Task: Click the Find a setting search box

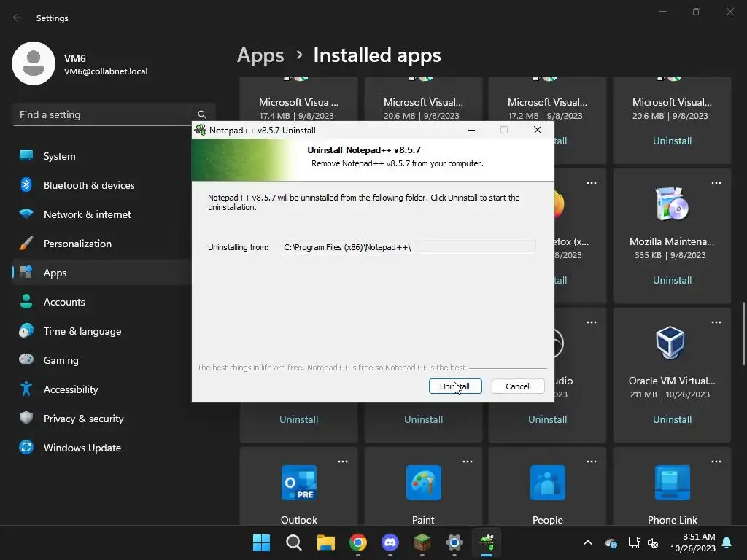Action: pyautogui.click(x=114, y=114)
